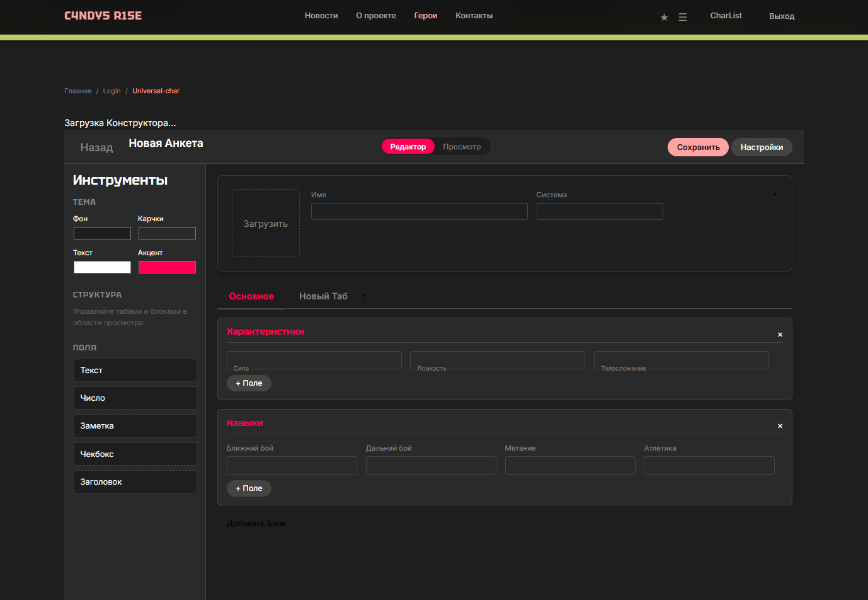
Task: Go to Герои page
Action: 426,16
